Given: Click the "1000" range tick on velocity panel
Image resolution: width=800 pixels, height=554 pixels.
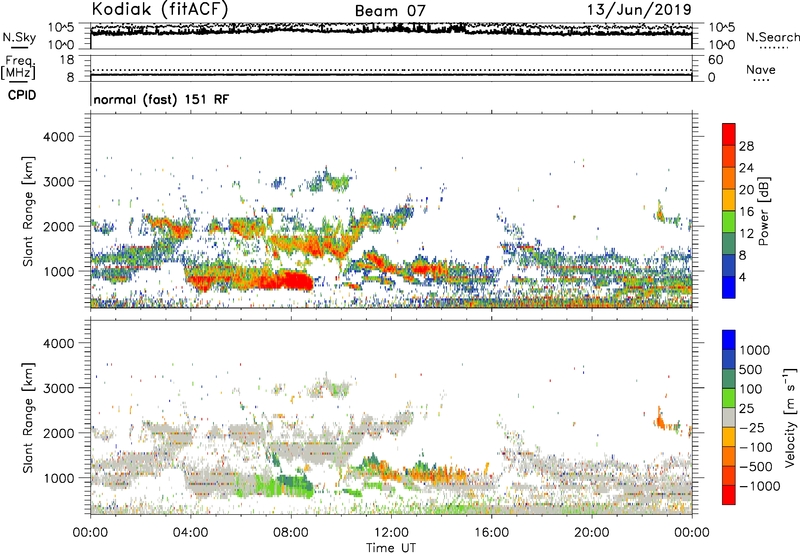Looking at the screenshot, I should pyautogui.click(x=58, y=478).
